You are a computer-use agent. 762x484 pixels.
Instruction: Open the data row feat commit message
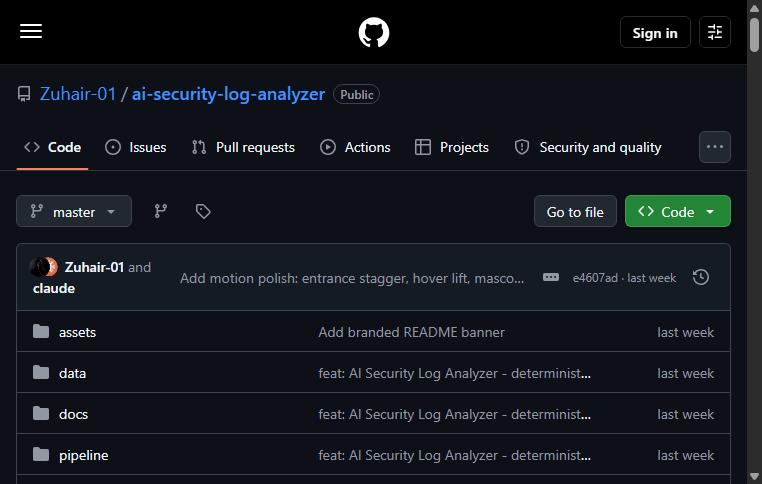454,373
